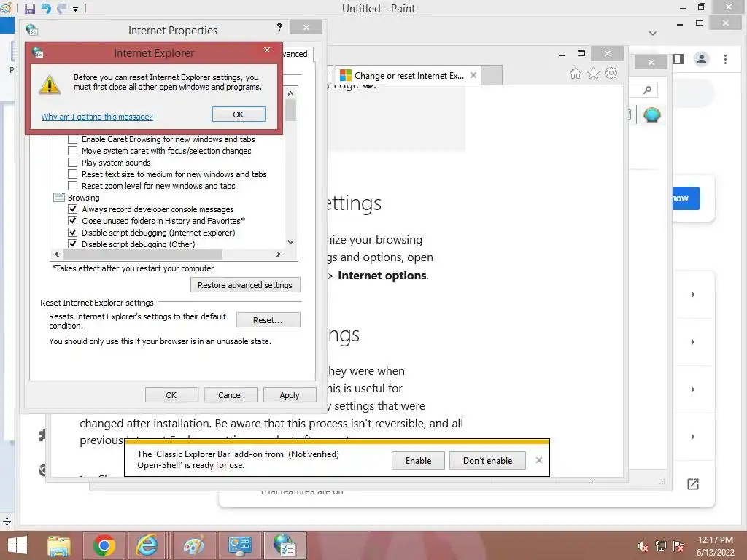The width and height of the screenshot is (747, 560).
Task: Click OK in the Internet Explorer warning dialog
Action: point(239,114)
